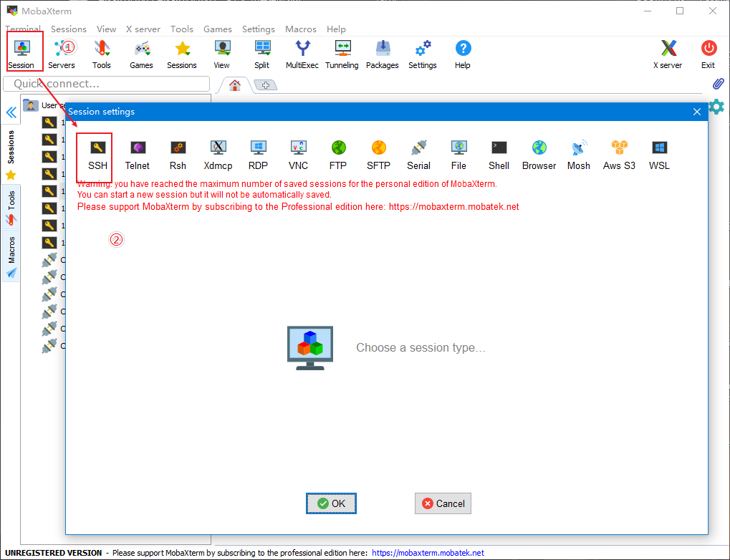Open the Packages toolbar icon
The height and width of the screenshot is (560, 730).
[383, 54]
